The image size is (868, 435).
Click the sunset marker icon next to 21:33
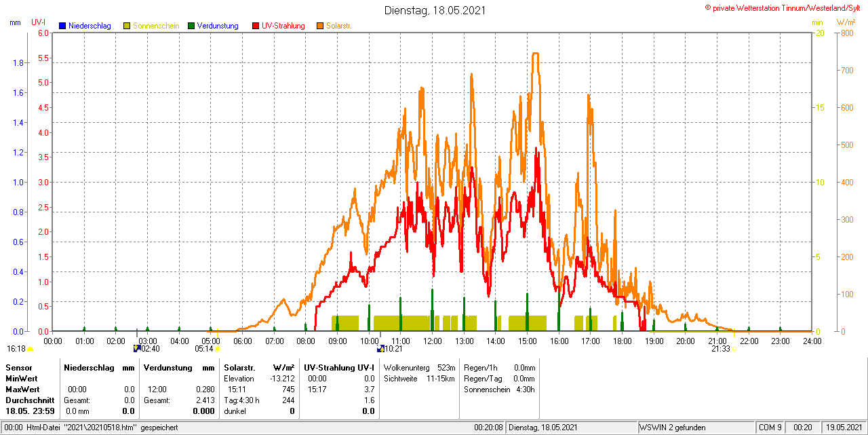(734, 349)
